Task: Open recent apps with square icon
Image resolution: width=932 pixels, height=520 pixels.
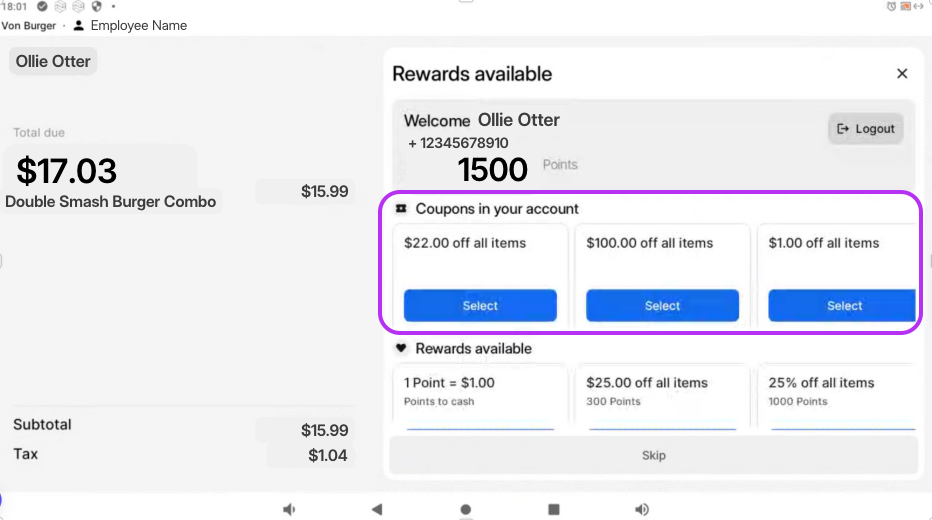Action: pos(553,509)
